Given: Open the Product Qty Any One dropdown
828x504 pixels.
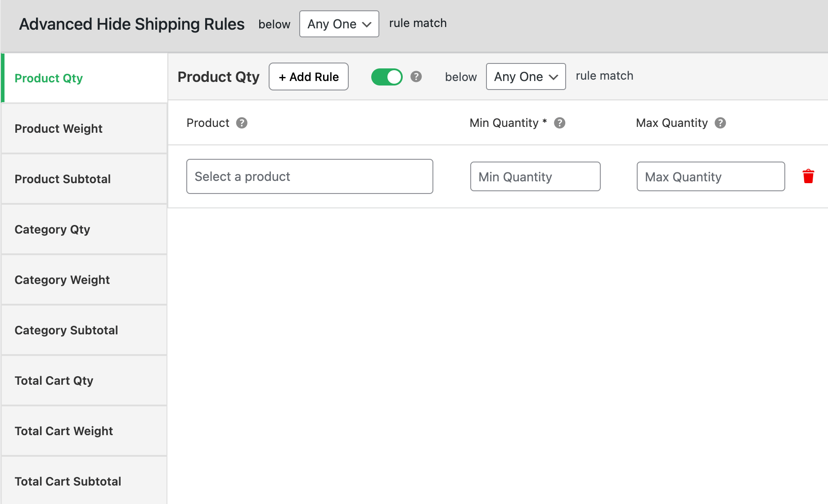Looking at the screenshot, I should 526,76.
